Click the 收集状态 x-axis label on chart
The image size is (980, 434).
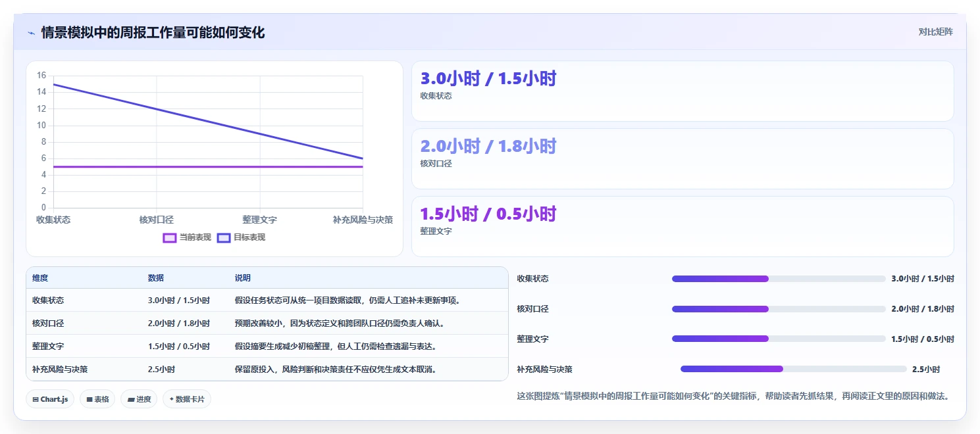click(x=53, y=220)
